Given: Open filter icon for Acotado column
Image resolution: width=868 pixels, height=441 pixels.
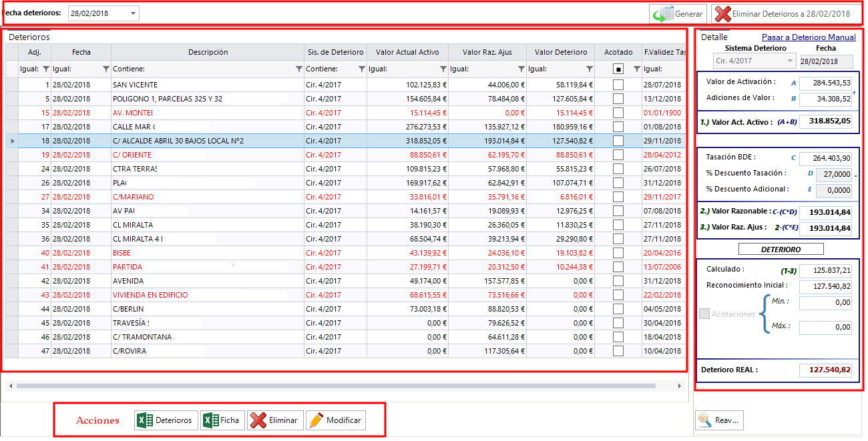Looking at the screenshot, I should coord(636,69).
